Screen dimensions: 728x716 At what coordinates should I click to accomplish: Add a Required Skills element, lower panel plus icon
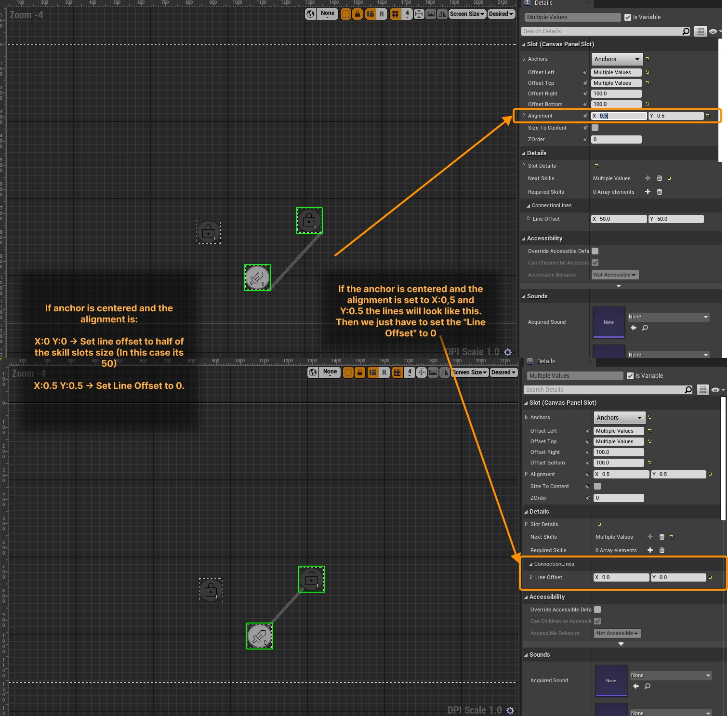650,550
